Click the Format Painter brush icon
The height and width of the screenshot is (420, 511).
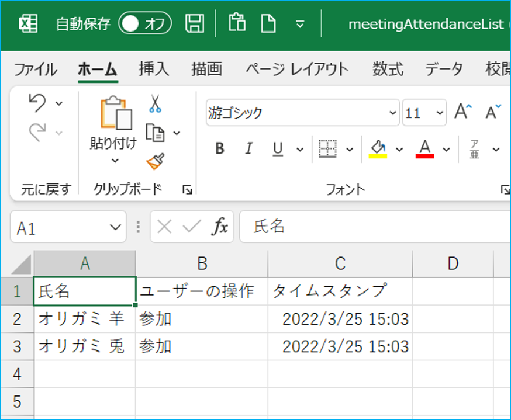coord(156,161)
